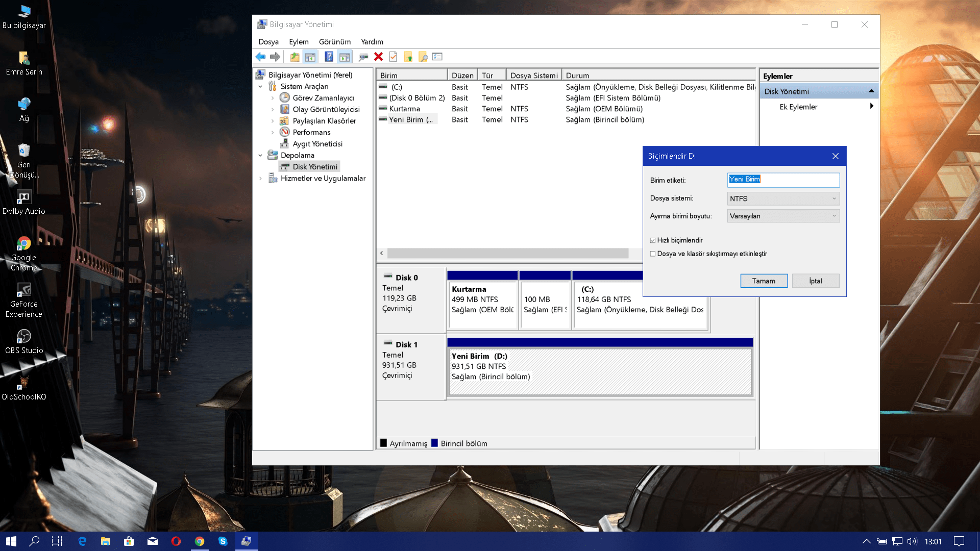Select Performans in the tree
Viewport: 980px width, 551px height.
(311, 132)
